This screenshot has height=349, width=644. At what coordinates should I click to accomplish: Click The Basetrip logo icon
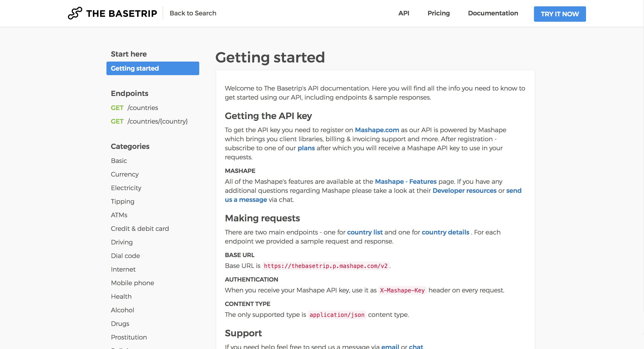75,13
